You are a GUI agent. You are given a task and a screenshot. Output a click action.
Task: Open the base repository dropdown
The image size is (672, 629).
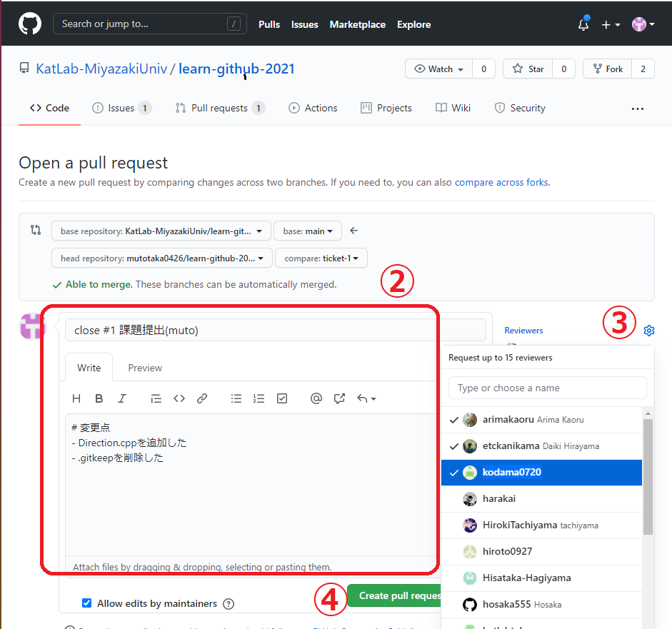pos(161,231)
